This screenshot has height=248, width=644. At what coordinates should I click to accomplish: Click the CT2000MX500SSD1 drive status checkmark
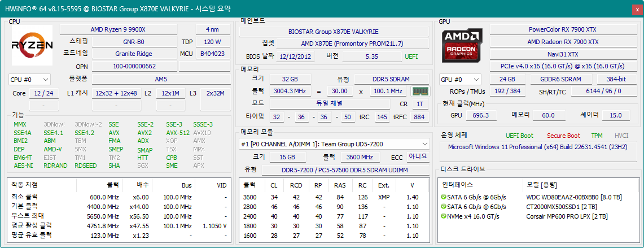pyautogui.click(x=443, y=206)
